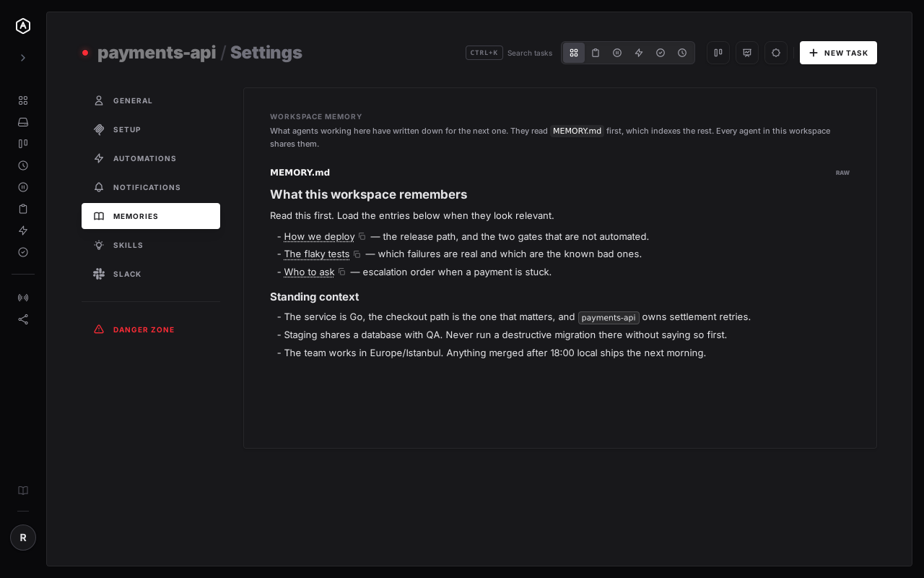924x578 pixels.
Task: Open the user avatar R
Action: click(x=23, y=538)
